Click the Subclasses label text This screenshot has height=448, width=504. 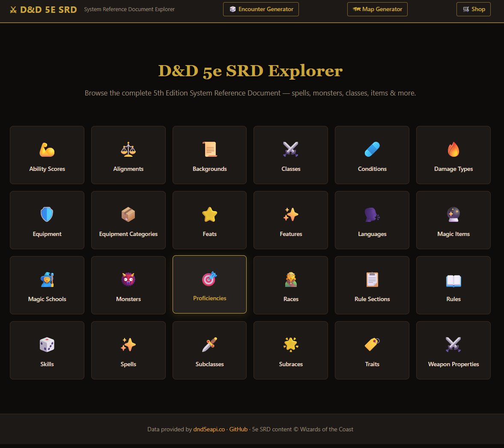click(209, 364)
